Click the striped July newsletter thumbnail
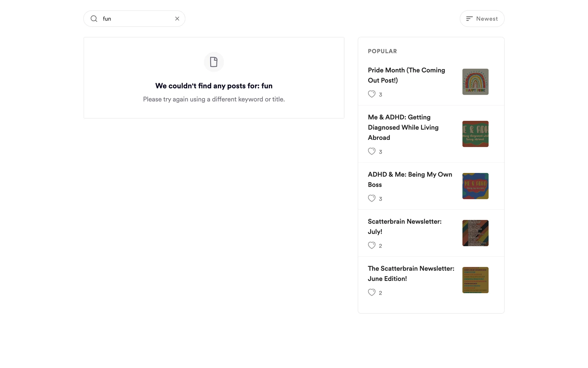 [475, 233]
